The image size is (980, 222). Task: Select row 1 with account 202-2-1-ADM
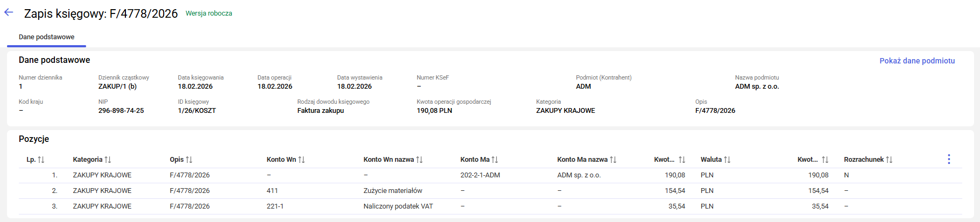pyautogui.click(x=480, y=175)
